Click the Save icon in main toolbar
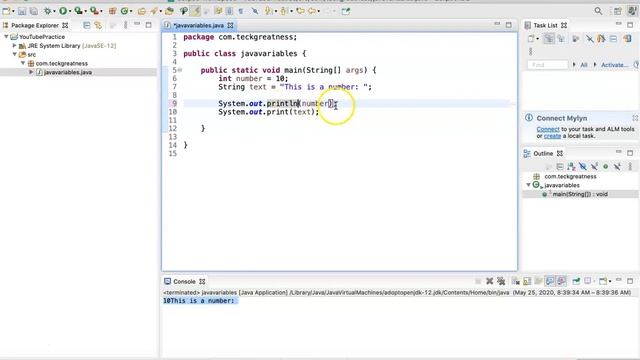Image resolution: width=640 pixels, height=360 pixels. click(22, 11)
